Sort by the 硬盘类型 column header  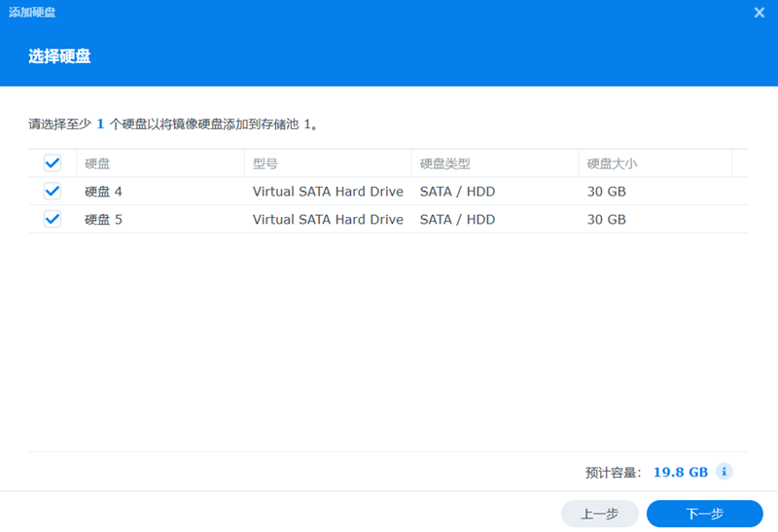[495, 163]
